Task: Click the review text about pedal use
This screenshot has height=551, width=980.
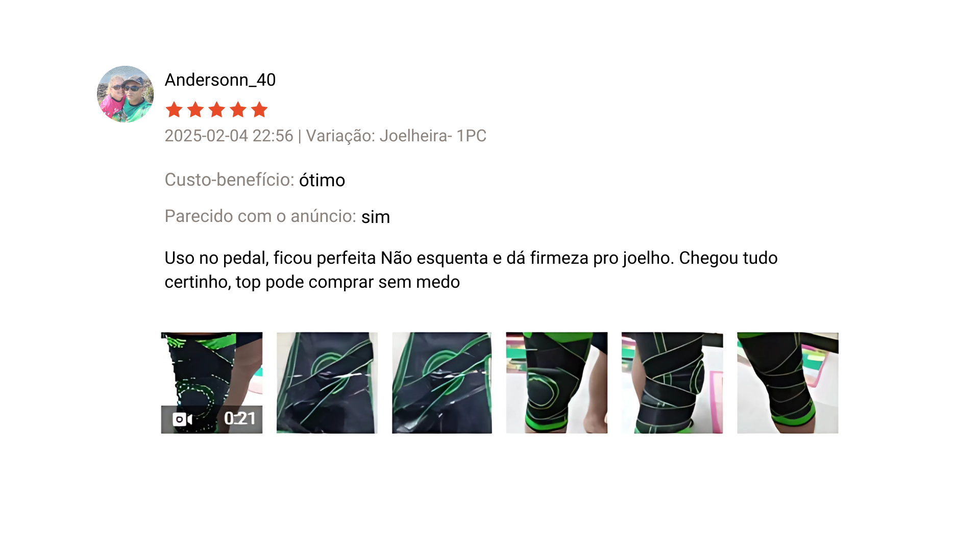Action: click(471, 270)
